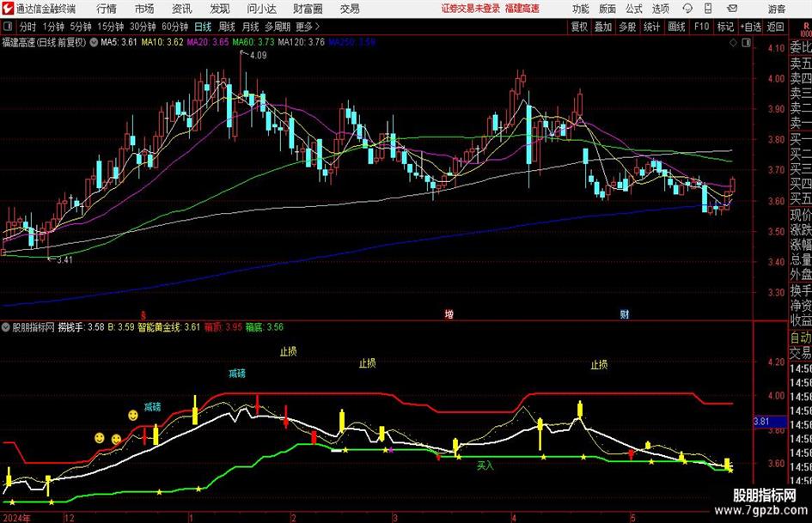812x523 pixels.
Task: Switch to the 60分钟 period tab
Action: click(175, 27)
